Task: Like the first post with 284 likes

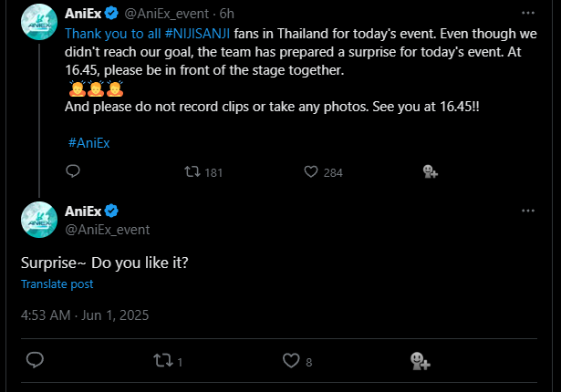Action: tap(310, 171)
